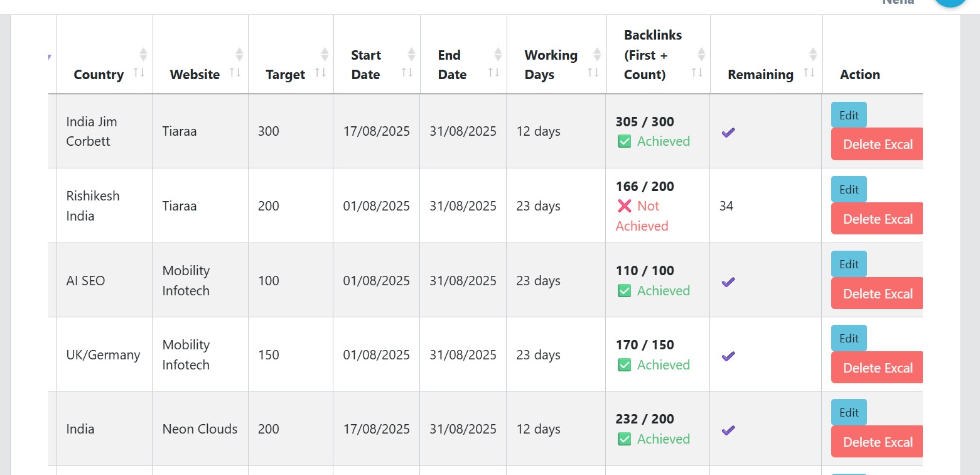Click red Not Achieved cross for Rishikesh
The height and width of the screenshot is (475, 980).
[x=624, y=206]
